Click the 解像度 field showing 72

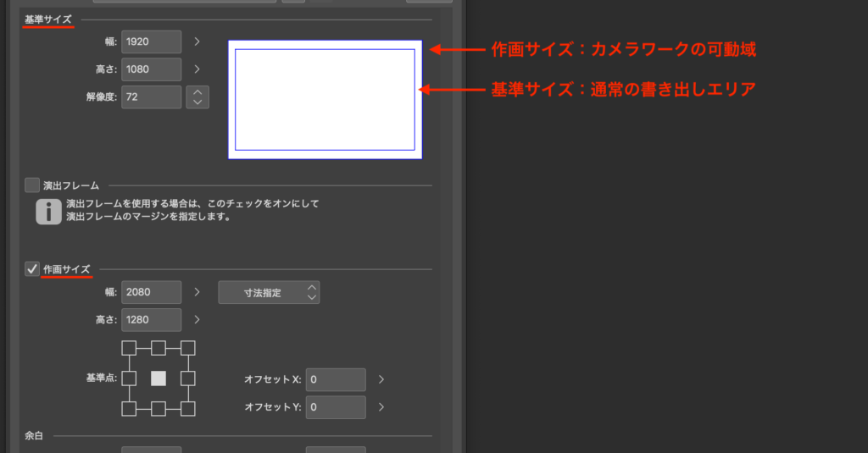(x=151, y=97)
